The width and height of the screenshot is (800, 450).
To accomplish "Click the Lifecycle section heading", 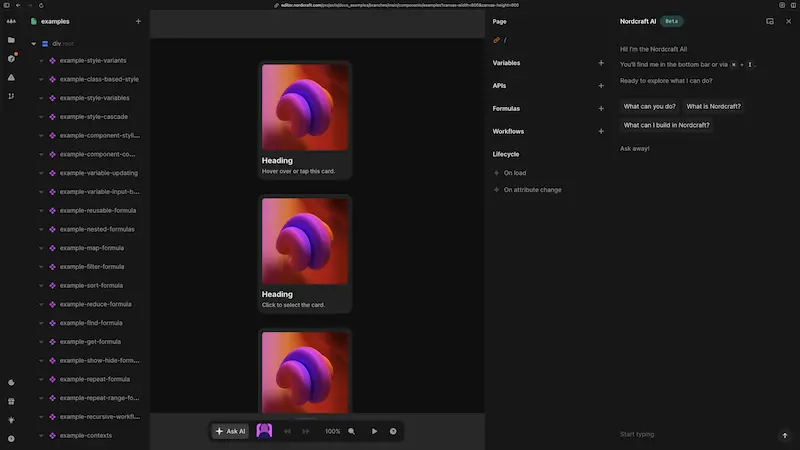I will 506,154.
